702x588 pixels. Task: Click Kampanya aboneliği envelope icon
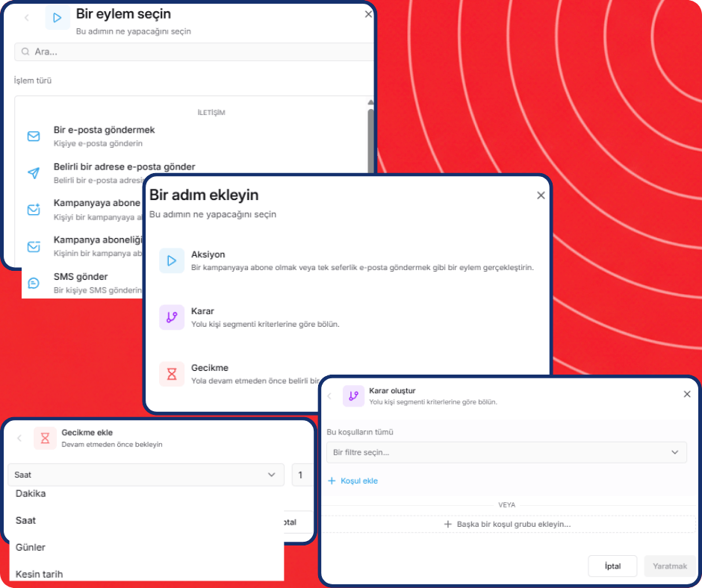click(x=34, y=246)
